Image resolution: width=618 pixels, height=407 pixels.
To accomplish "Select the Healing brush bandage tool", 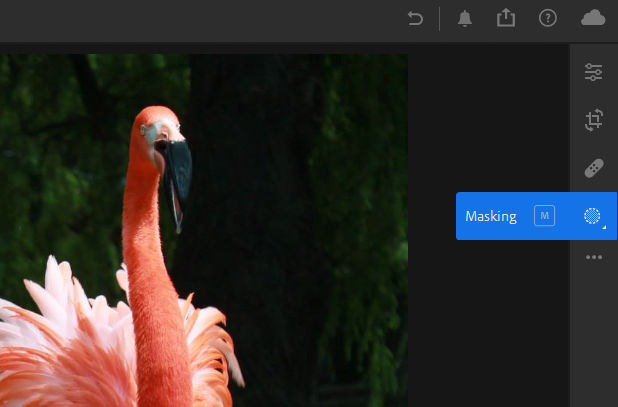I will 594,168.
